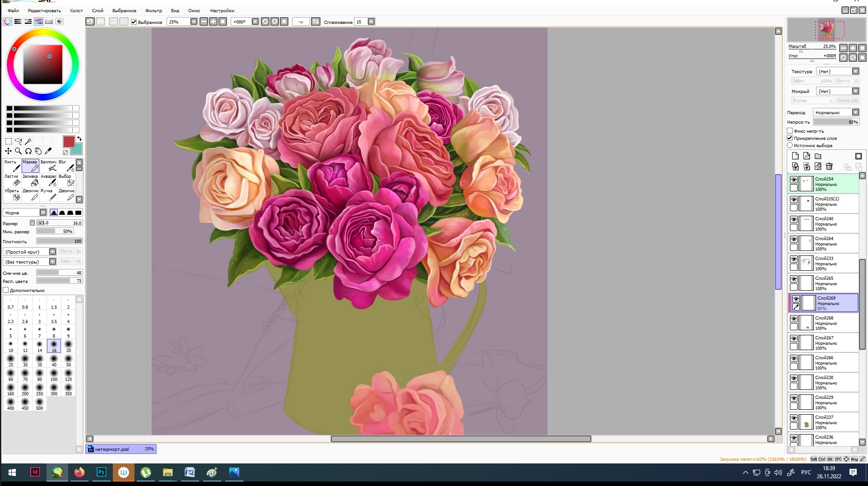Hide layer Слой254 via eye icon
Screen dimensions: 868x486
tap(794, 180)
